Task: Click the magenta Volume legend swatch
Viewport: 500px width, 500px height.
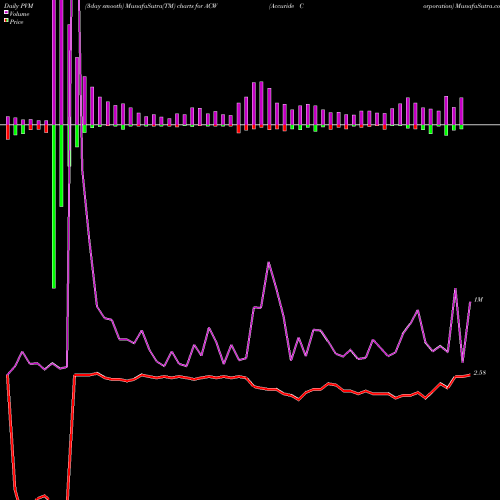Action: 6,12
